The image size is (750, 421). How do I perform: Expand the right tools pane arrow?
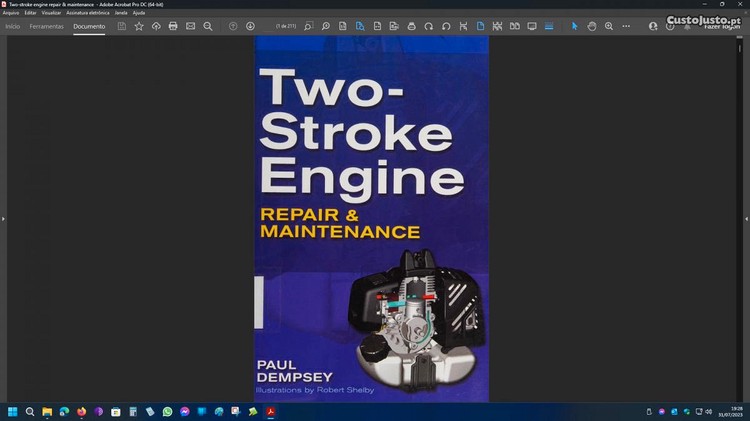(x=745, y=218)
